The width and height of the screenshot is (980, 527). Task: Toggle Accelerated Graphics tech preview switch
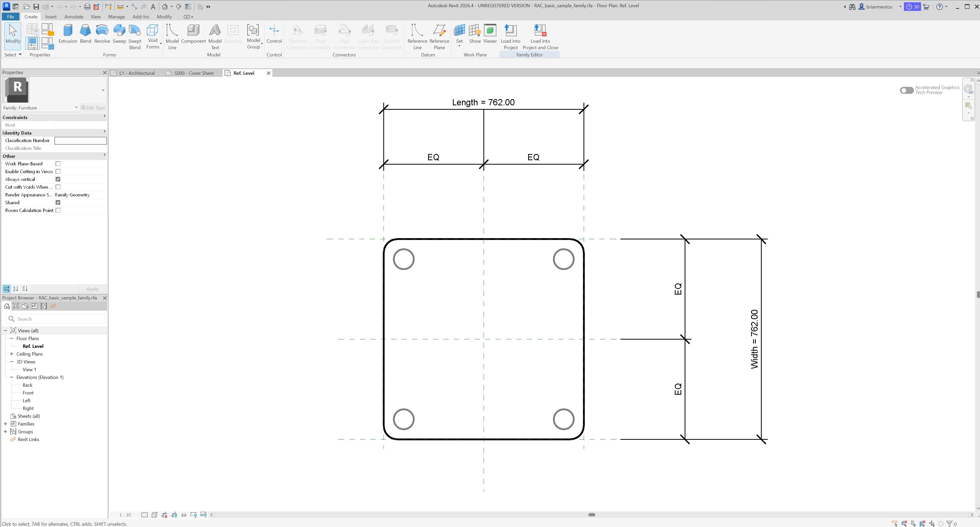907,90
